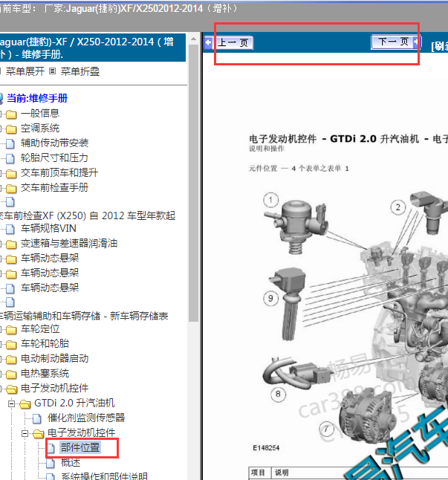Screen dimensions: 448x480
Task: Click the 项目 table header cell
Action: pos(259,473)
